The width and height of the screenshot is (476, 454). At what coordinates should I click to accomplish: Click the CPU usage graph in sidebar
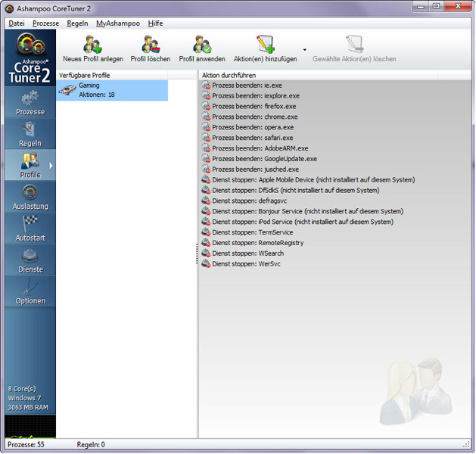(x=30, y=427)
